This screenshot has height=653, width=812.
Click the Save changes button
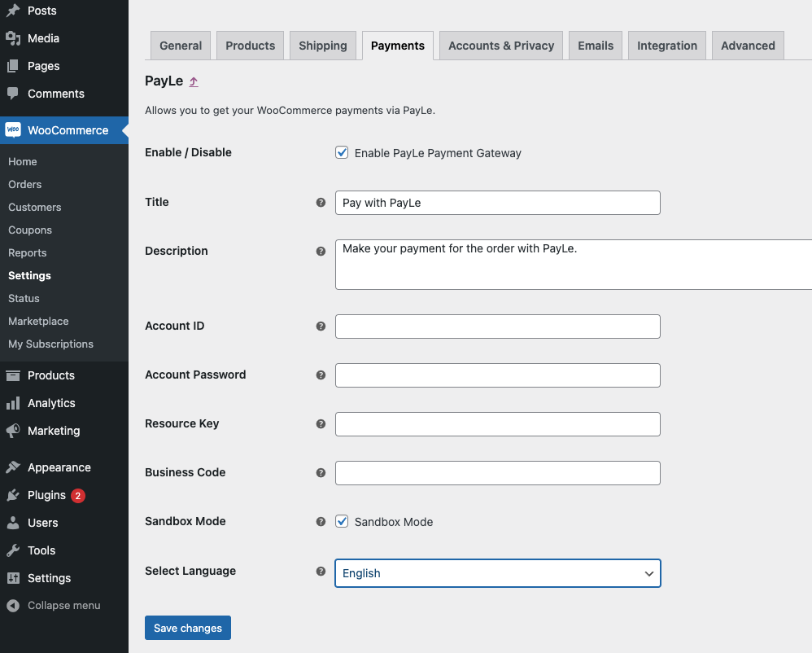click(188, 628)
